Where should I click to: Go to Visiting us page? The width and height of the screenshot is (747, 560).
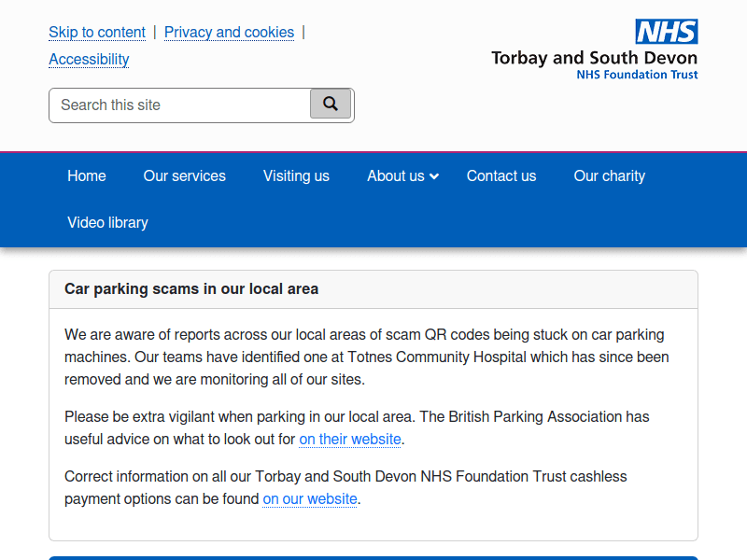[296, 175]
